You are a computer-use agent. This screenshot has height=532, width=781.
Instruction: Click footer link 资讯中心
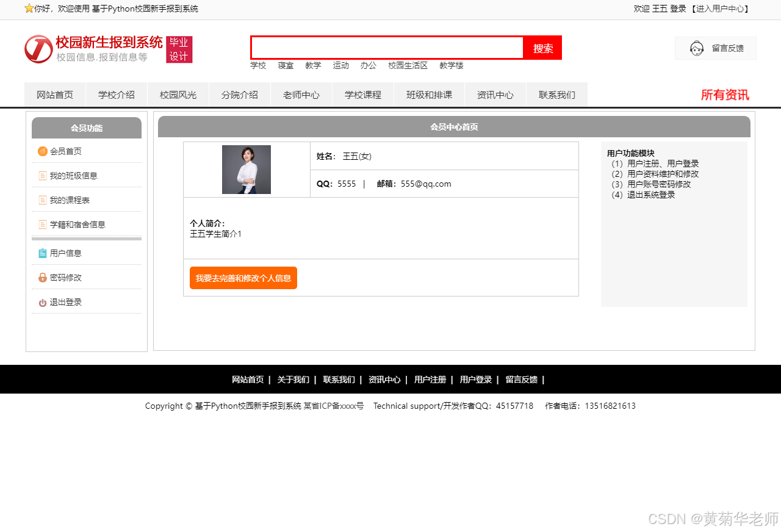pos(384,379)
